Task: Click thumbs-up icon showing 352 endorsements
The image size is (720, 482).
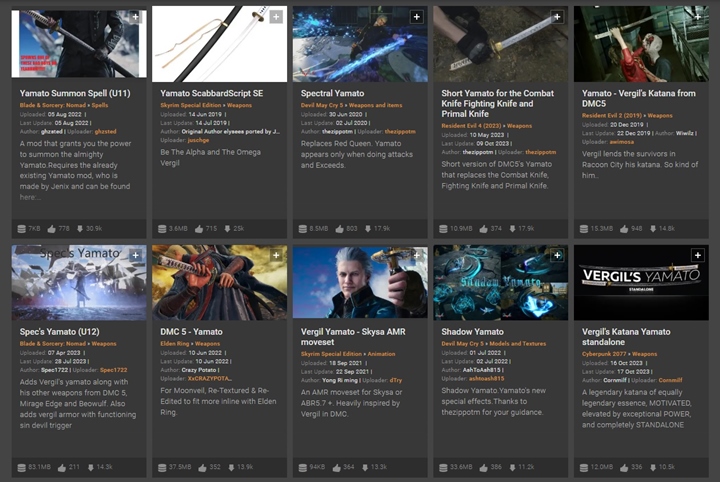Action: coord(202,467)
